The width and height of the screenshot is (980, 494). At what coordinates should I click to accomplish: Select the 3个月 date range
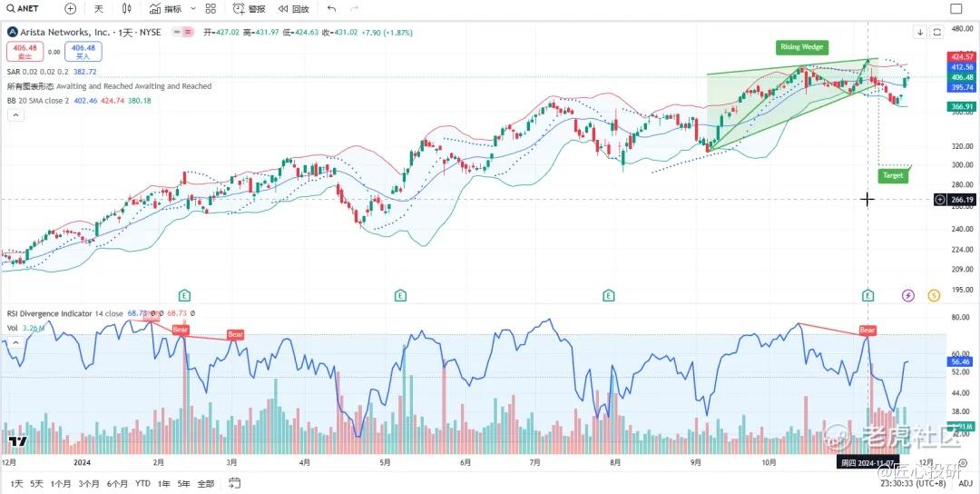point(89,483)
